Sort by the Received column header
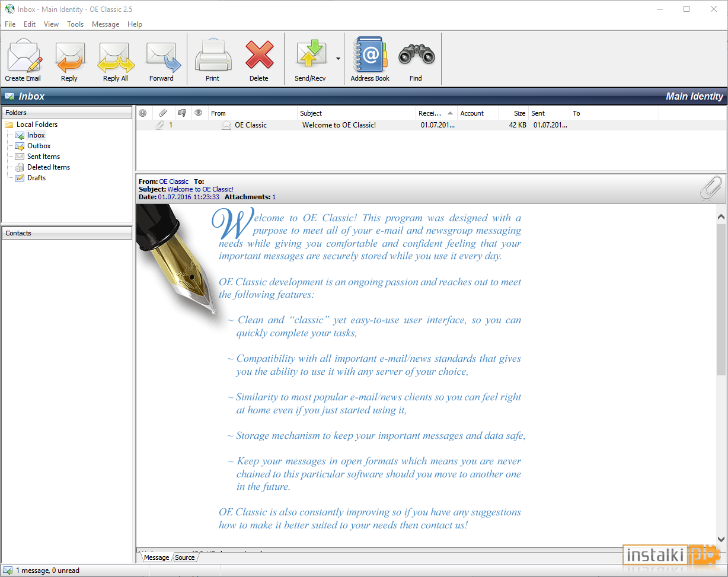 pos(436,113)
